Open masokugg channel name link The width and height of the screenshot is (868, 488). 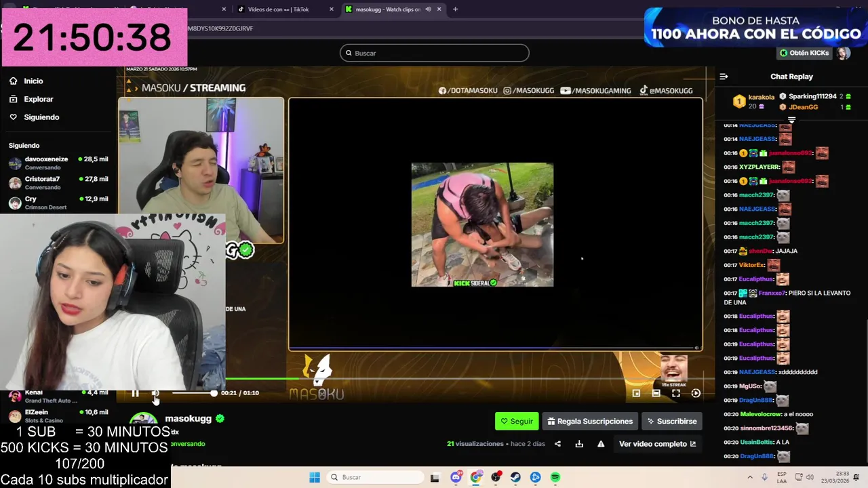coord(188,419)
